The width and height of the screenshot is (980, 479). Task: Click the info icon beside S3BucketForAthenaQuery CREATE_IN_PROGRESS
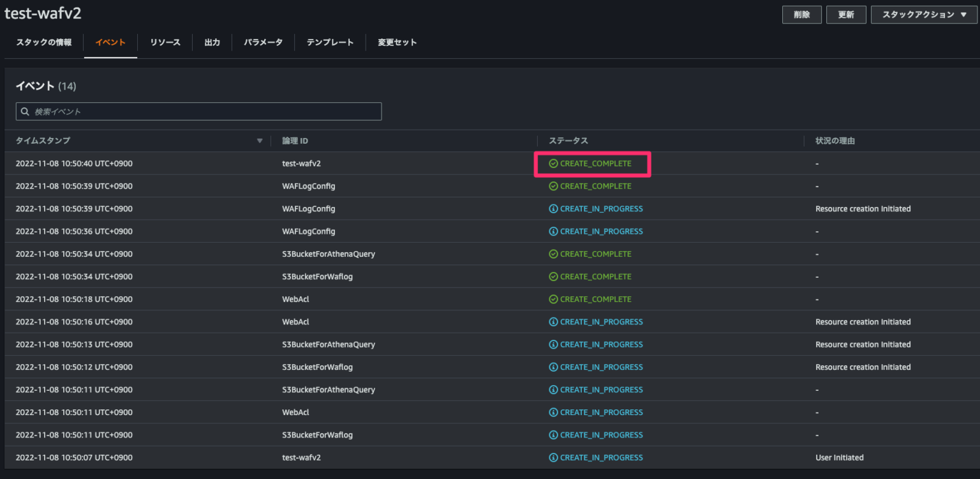click(553, 344)
